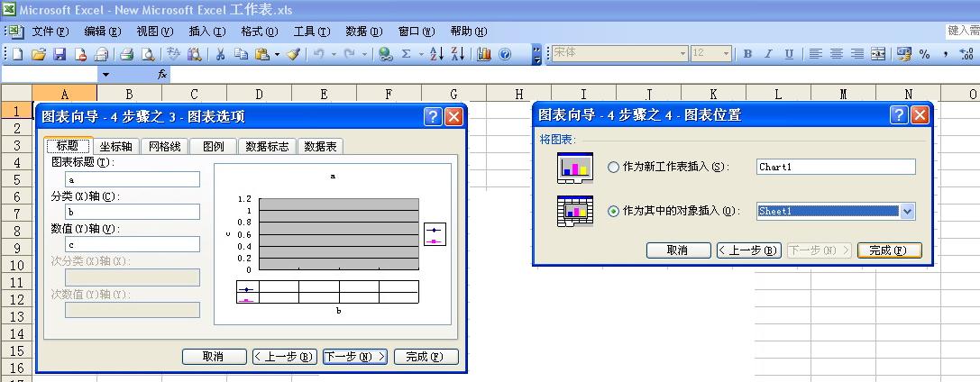Click 下一步 (Next) in step 3 dialog

tap(355, 357)
